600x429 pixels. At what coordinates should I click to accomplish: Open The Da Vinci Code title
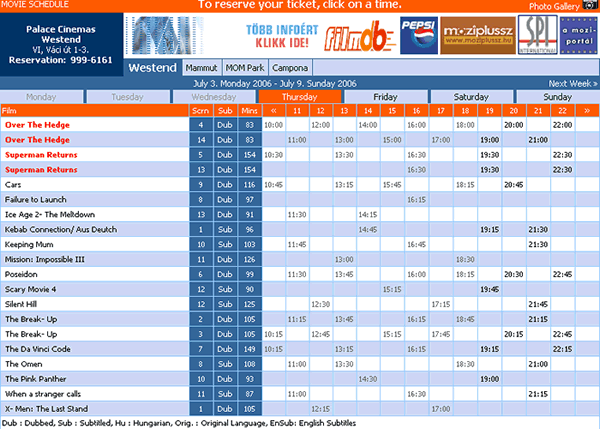[x=38, y=349]
